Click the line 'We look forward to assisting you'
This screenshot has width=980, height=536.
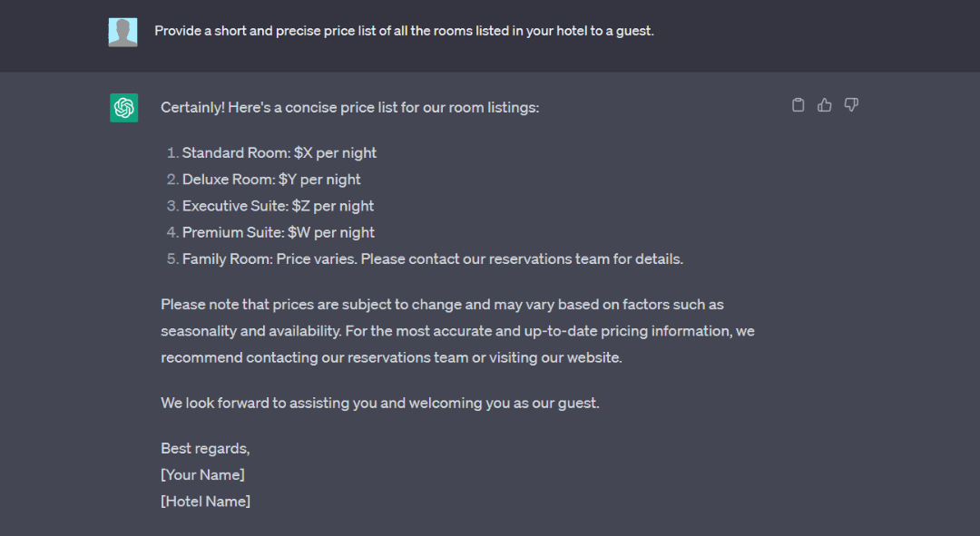click(x=379, y=403)
